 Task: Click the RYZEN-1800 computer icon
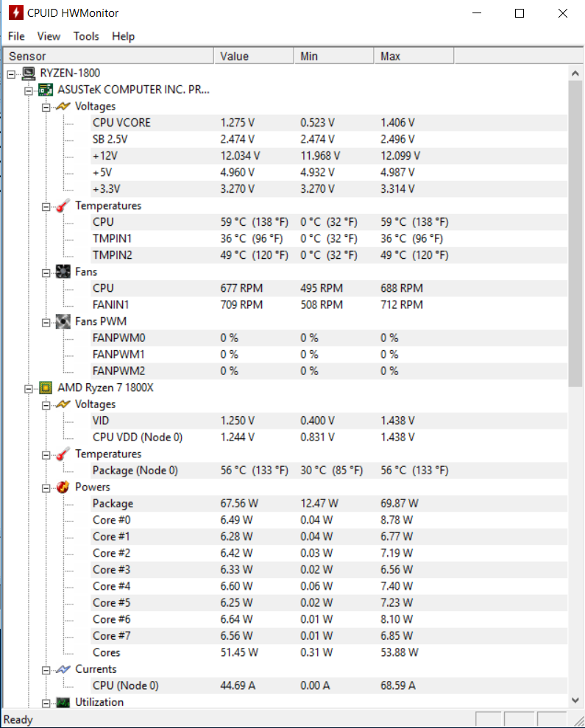(29, 73)
